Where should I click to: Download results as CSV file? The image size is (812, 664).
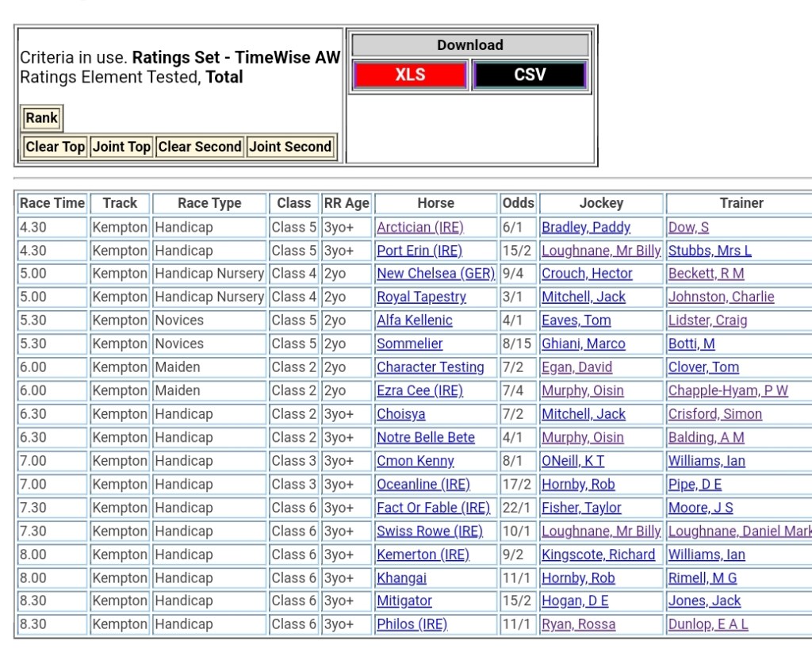(x=530, y=75)
